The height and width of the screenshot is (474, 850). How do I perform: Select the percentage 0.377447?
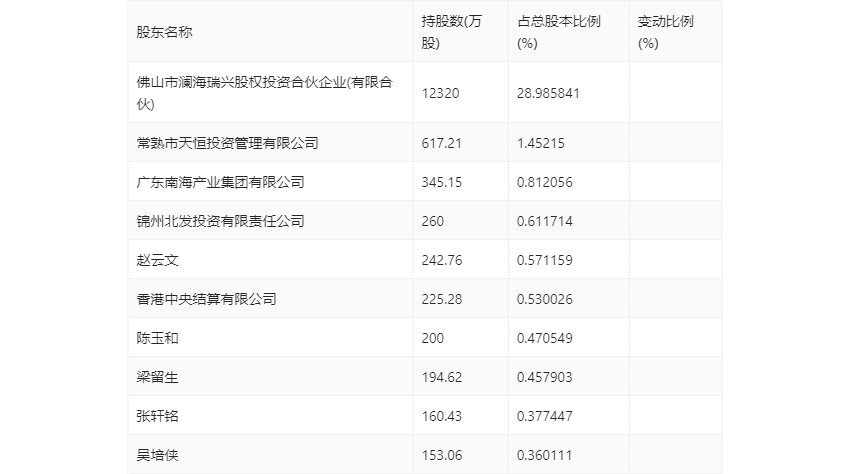[544, 417]
